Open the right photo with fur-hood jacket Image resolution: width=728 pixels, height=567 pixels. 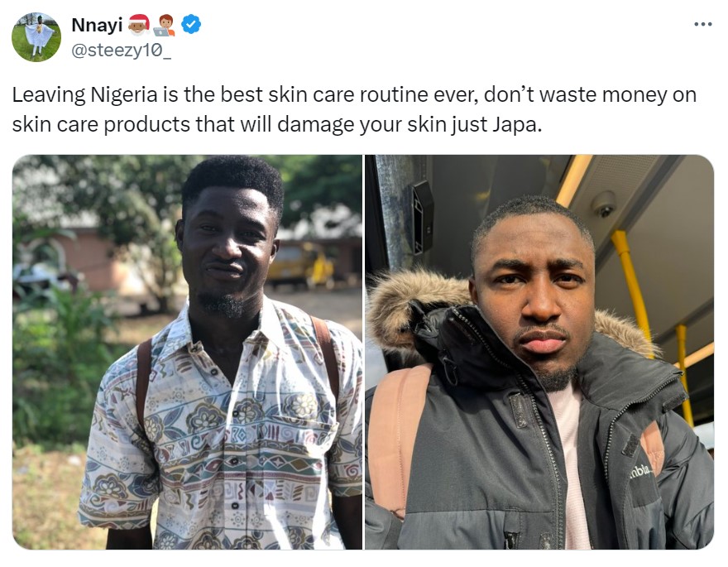[x=539, y=352]
